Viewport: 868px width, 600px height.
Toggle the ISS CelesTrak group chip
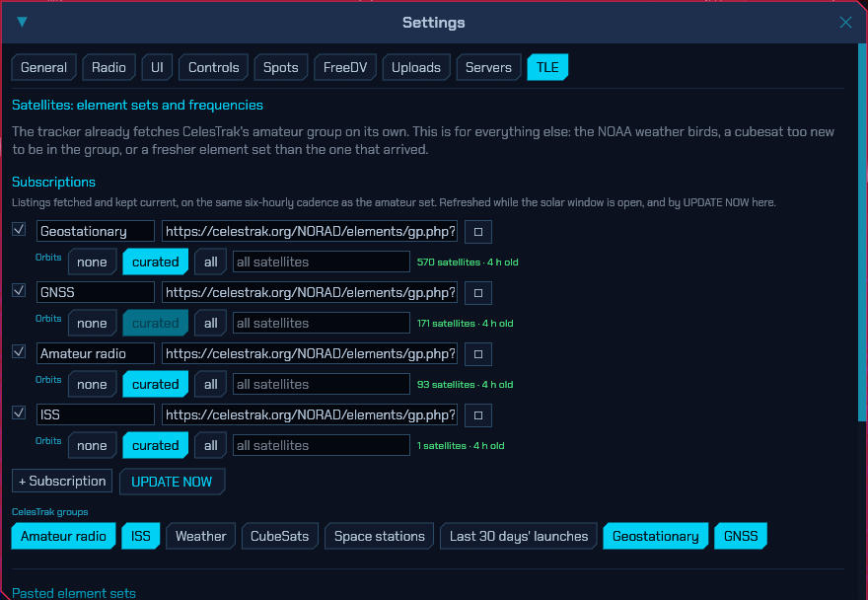coord(141,536)
